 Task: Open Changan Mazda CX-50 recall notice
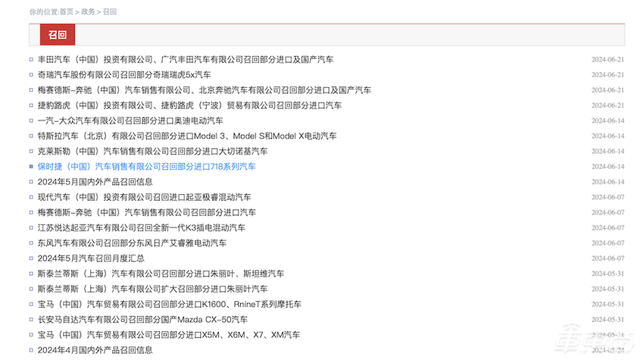pos(142,320)
